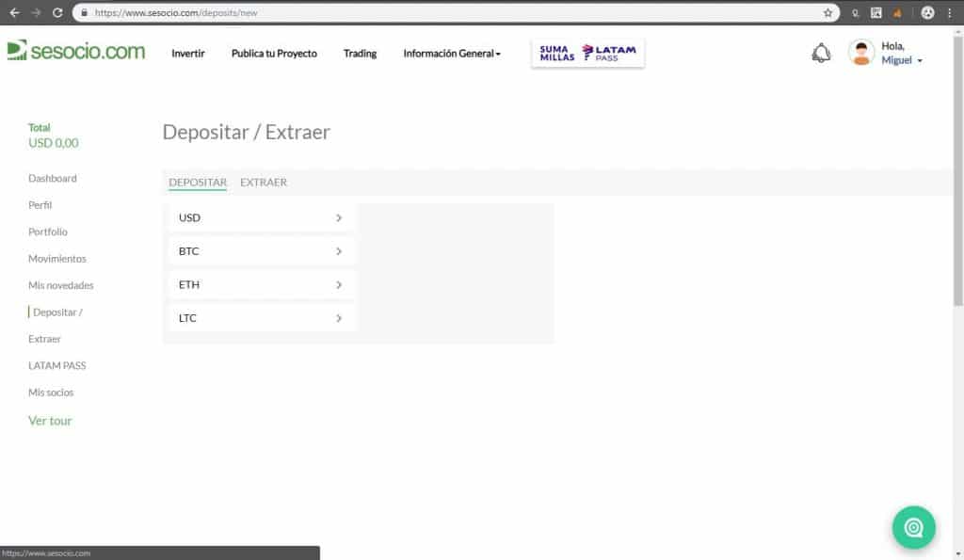Screen dimensions: 964x560
Task: Switch to the EXTRAER tab
Action: click(264, 183)
